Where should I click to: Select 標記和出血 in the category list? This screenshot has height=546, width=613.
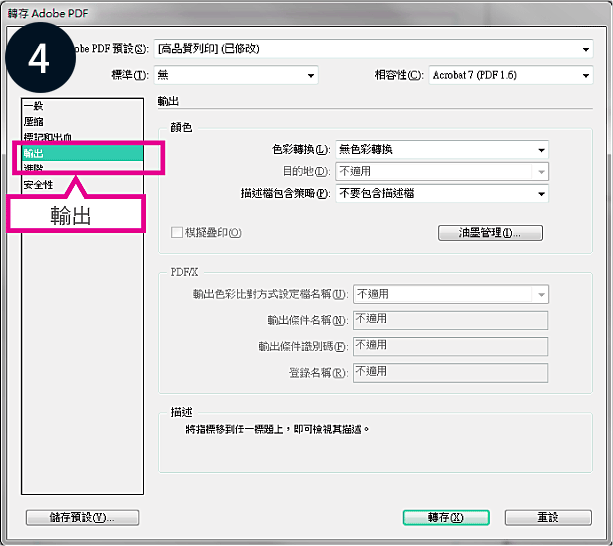coord(82,137)
